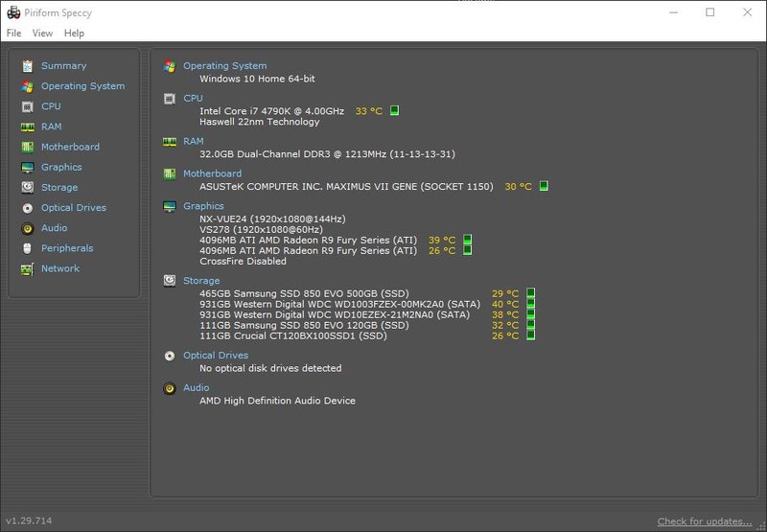767x532 pixels.
Task: Click the CPU temperature indicator next to 33 °C
Action: pos(394,110)
